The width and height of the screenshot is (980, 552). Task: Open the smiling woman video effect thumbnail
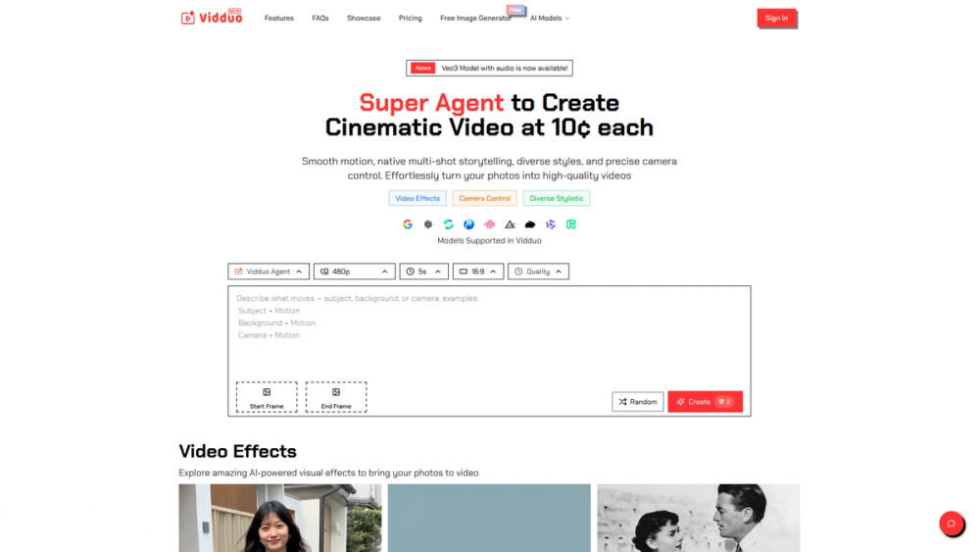pos(280,518)
